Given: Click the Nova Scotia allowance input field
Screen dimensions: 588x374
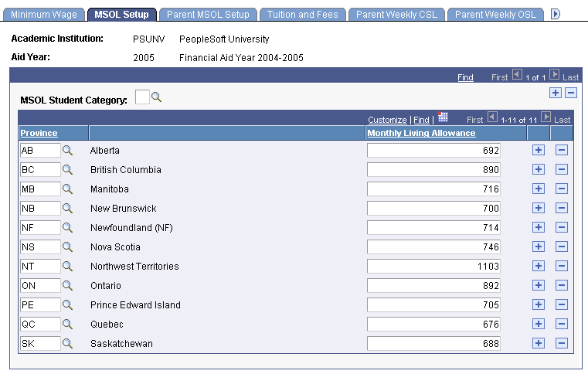Looking at the screenshot, I should pyautogui.click(x=433, y=247).
